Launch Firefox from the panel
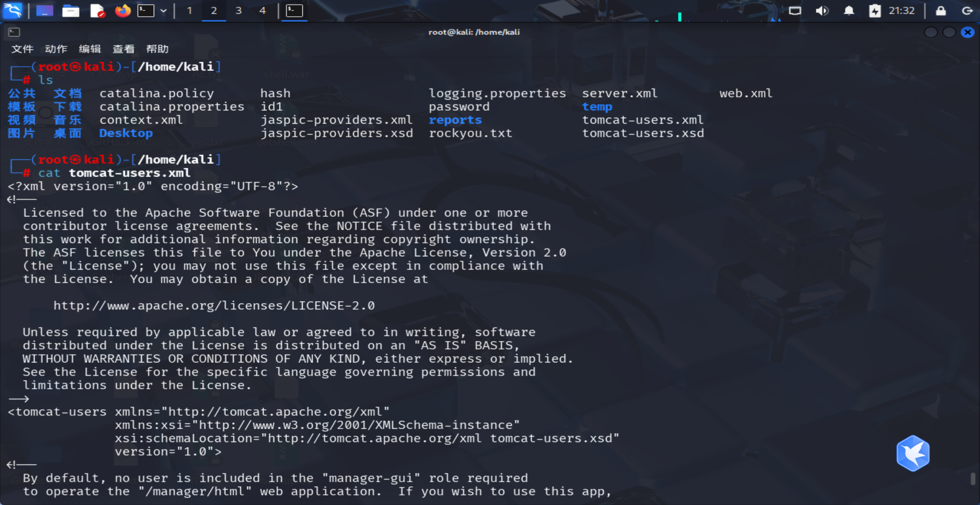The image size is (980, 505). (x=123, y=11)
